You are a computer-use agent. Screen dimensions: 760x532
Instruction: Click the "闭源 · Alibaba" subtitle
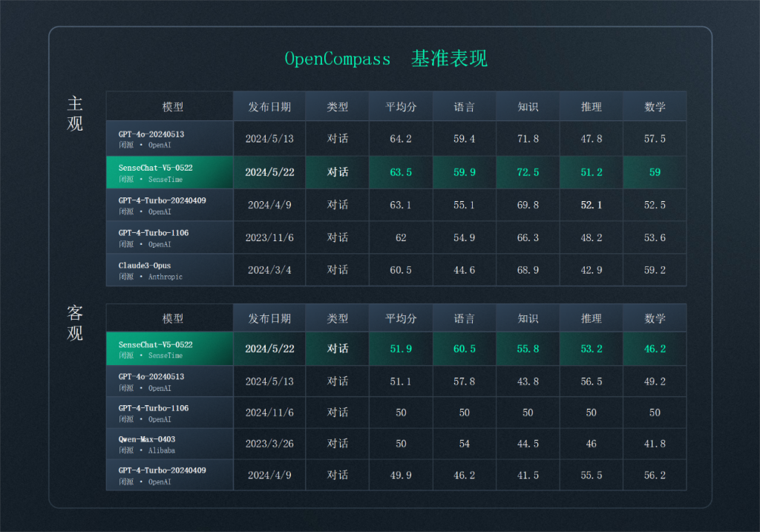(147, 450)
